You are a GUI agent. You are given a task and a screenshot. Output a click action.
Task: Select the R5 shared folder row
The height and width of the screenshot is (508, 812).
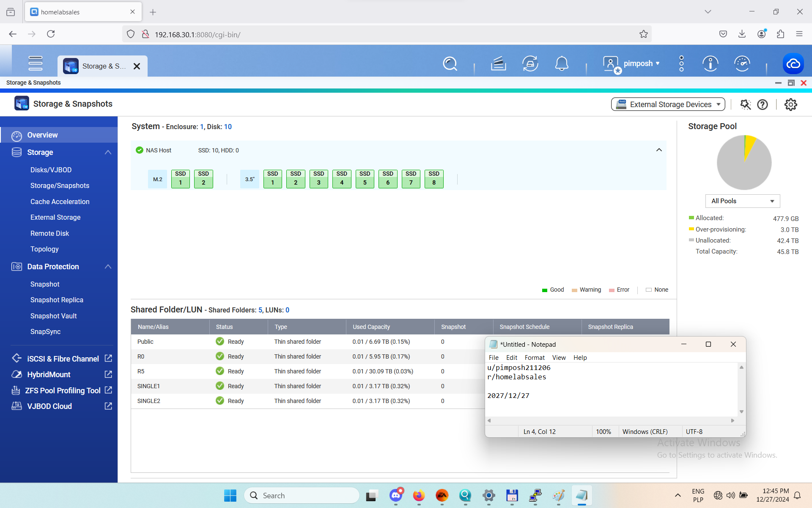click(307, 371)
